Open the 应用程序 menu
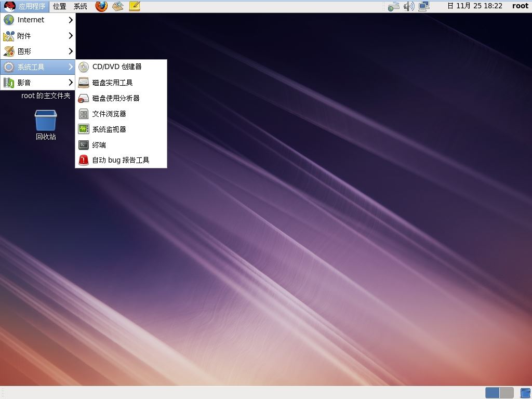This screenshot has height=399, width=532. (x=25, y=6)
